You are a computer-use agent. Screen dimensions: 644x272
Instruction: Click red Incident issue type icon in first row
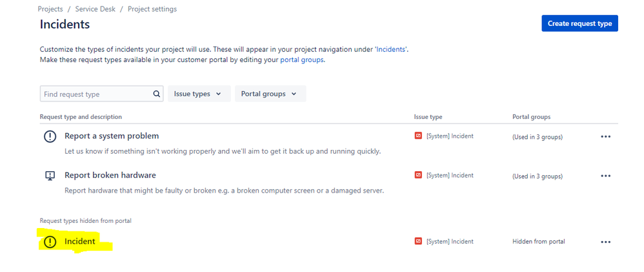(x=418, y=136)
